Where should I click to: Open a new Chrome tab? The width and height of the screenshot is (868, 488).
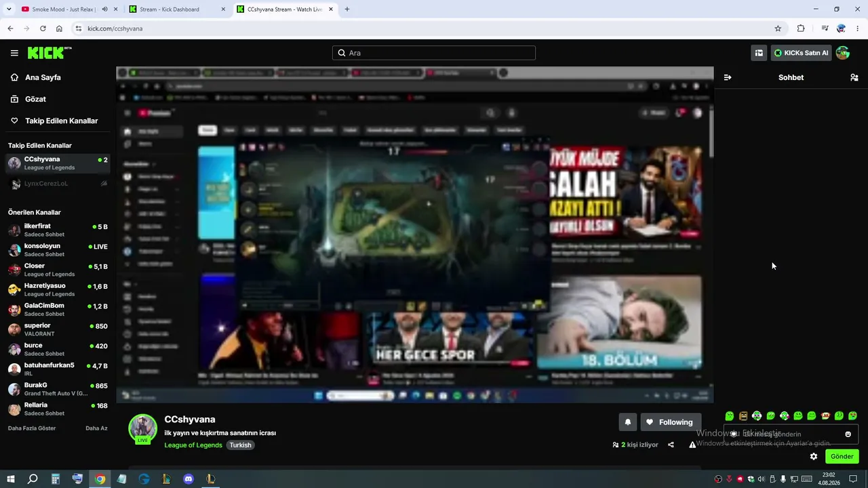(347, 9)
